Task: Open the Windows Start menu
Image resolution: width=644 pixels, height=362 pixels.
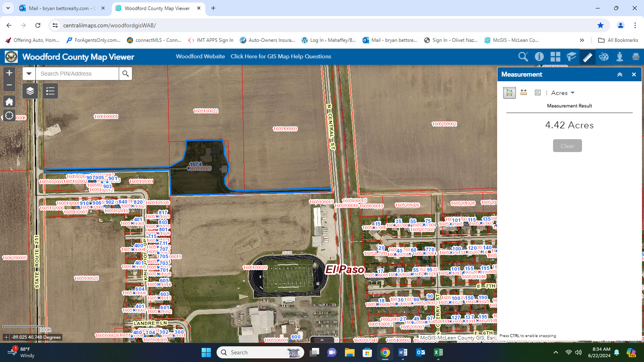Action: pos(206,352)
